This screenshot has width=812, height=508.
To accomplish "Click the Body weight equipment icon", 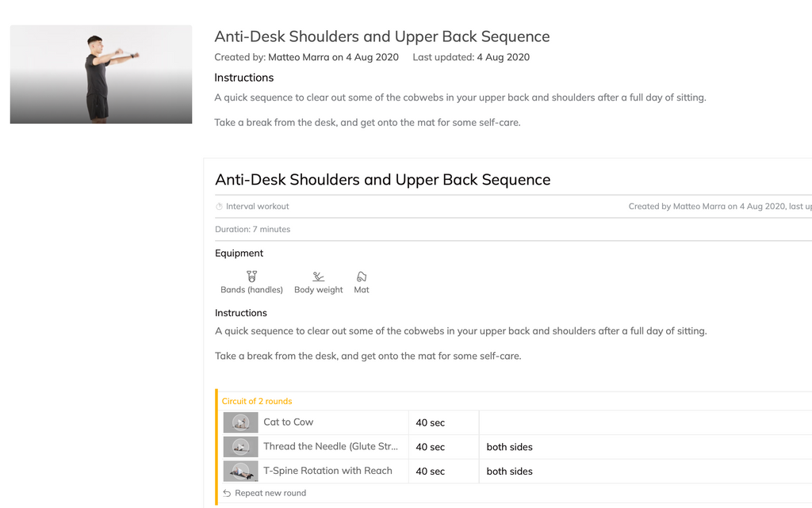I will [x=318, y=277].
